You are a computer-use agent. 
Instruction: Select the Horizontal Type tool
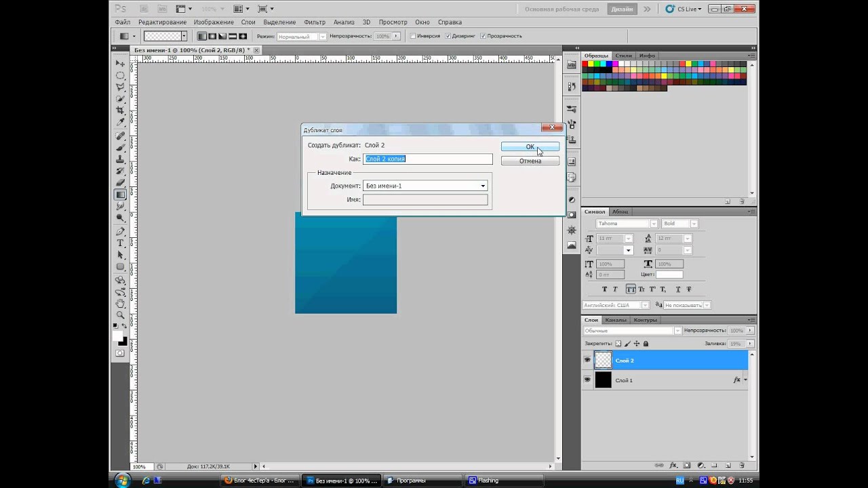[x=121, y=243]
